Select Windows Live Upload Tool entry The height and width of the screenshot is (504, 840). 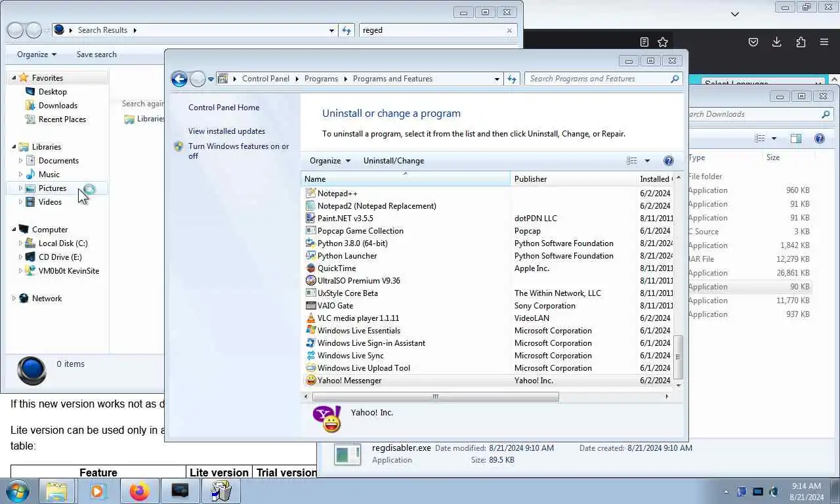(x=364, y=368)
